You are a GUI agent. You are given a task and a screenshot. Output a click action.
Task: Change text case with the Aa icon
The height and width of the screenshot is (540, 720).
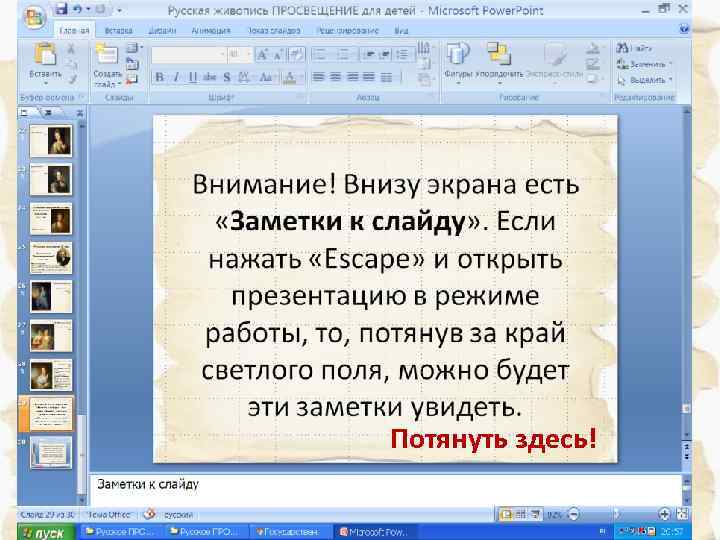(267, 77)
